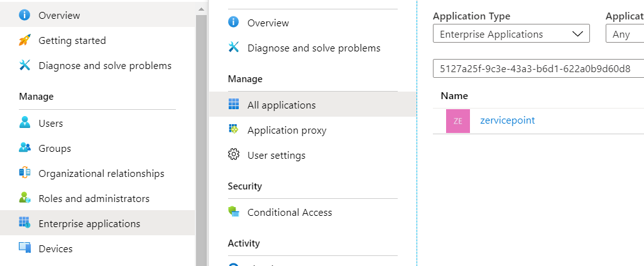644x266 pixels.
Task: Click the Users person icon
Action: click(25, 123)
